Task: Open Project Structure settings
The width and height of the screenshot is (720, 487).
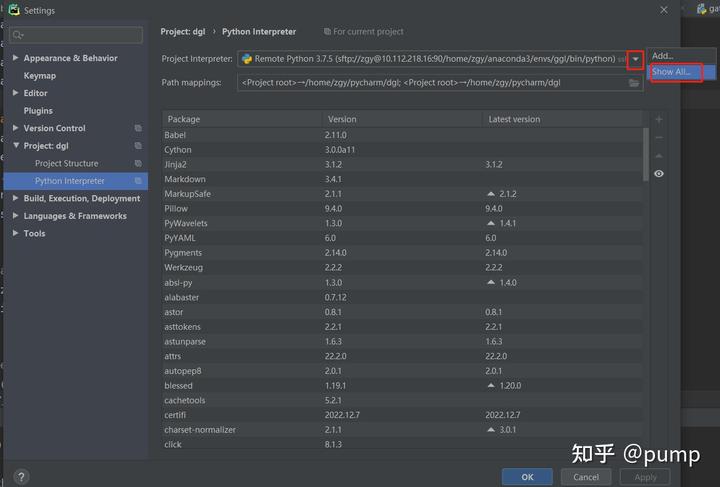Action: 67,163
